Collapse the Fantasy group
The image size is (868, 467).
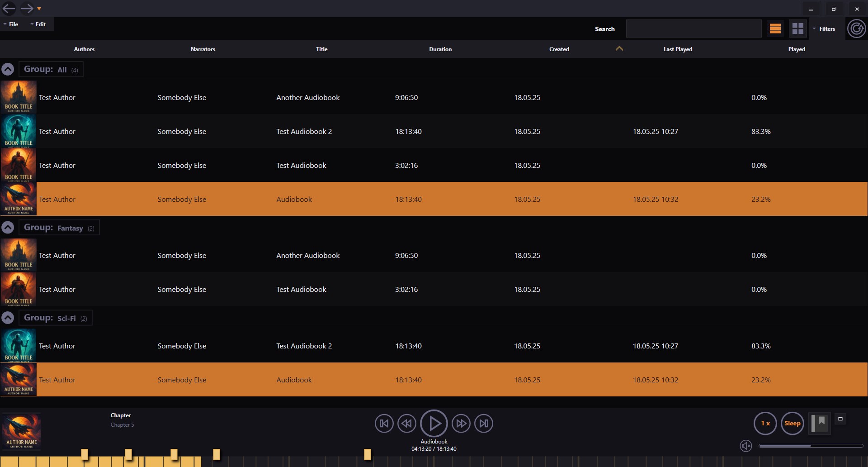pyautogui.click(x=7, y=227)
